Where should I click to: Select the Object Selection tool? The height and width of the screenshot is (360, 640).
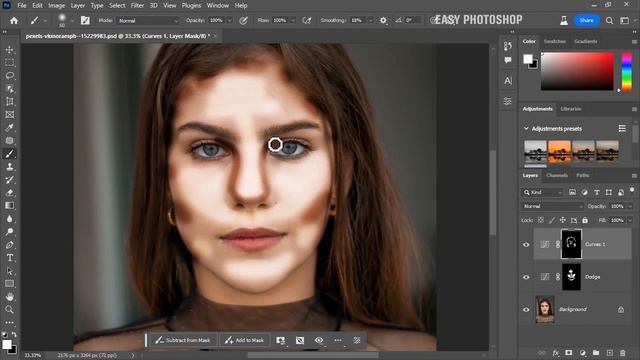pyautogui.click(x=9, y=89)
